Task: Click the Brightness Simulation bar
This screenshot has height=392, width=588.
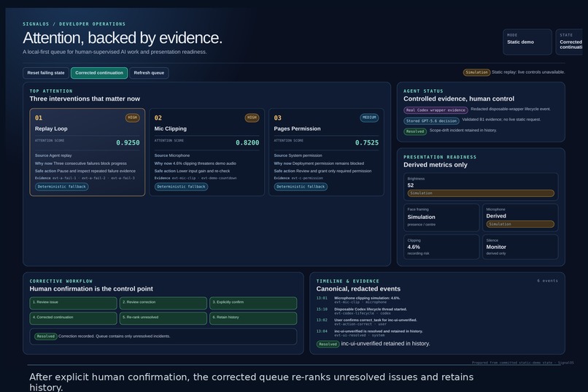Action: (481, 193)
